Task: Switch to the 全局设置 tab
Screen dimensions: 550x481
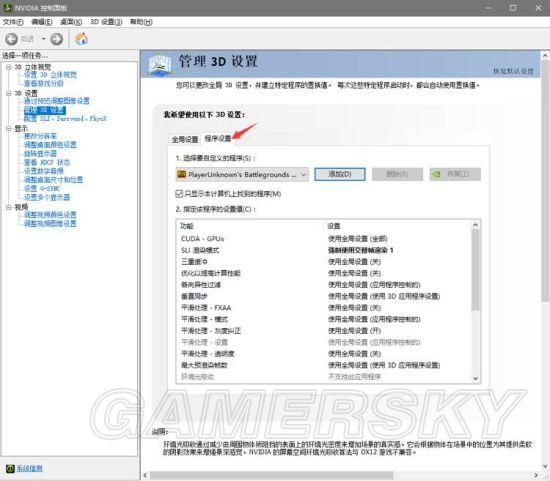Action: (x=185, y=140)
